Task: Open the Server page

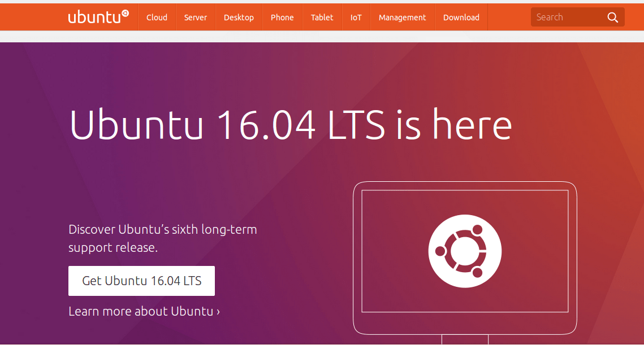Action: click(195, 17)
